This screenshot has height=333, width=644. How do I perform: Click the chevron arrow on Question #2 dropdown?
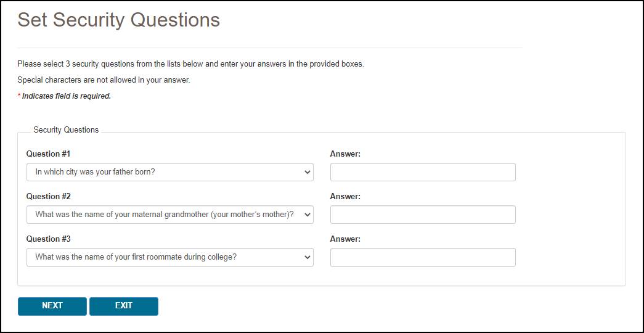coord(308,215)
